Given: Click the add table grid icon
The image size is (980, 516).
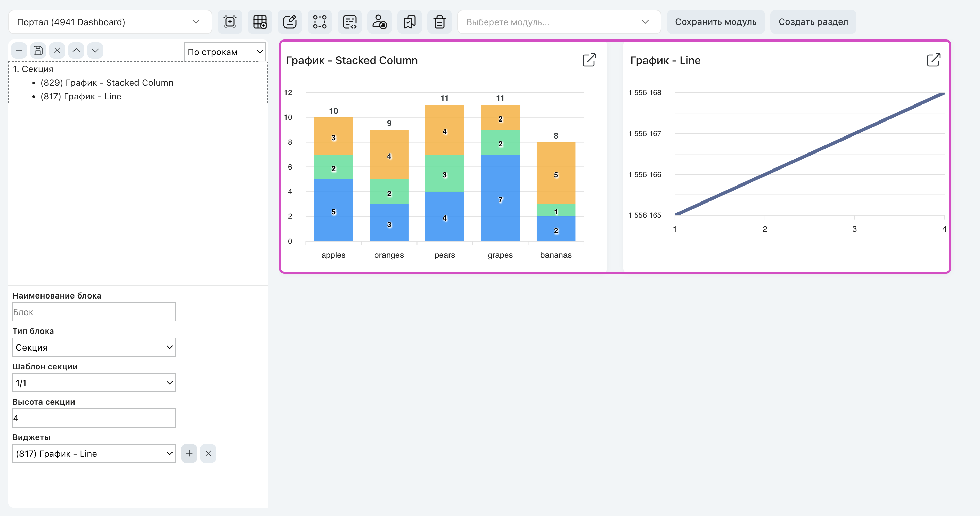Looking at the screenshot, I should pos(260,22).
